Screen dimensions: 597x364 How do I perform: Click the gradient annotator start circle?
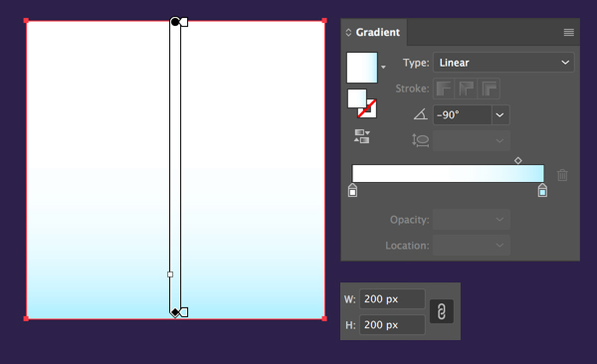pos(175,22)
